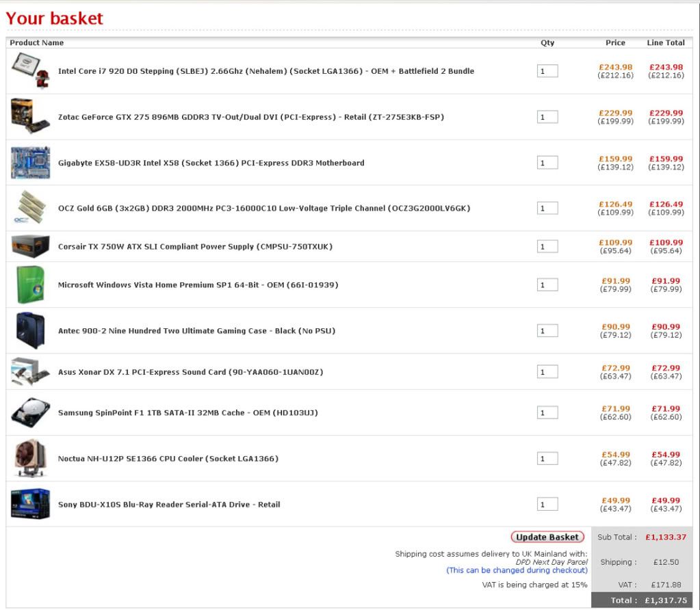This screenshot has height=610, width=700.
Task: Focus the Sony Blu-Ray Reader quantity box
Action: tap(547, 505)
